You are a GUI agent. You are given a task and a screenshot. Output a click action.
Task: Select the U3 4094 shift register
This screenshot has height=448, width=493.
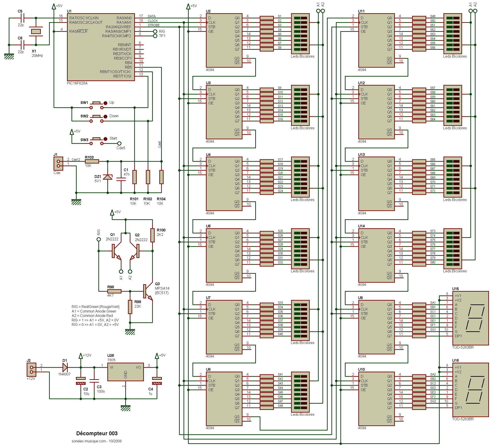point(224,112)
